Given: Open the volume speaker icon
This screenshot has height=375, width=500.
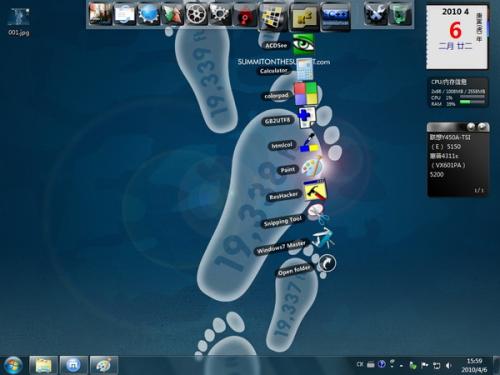Looking at the screenshot, I should 449,365.
